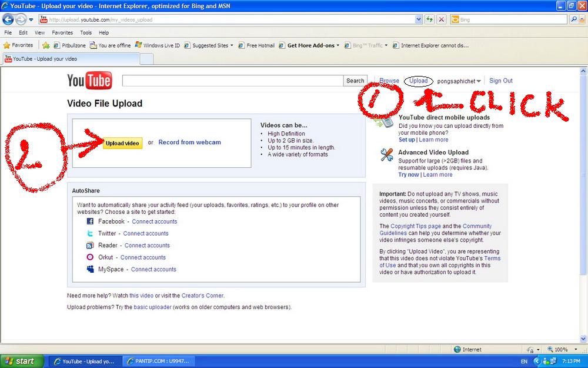Open the You are offline favorite

(110, 45)
